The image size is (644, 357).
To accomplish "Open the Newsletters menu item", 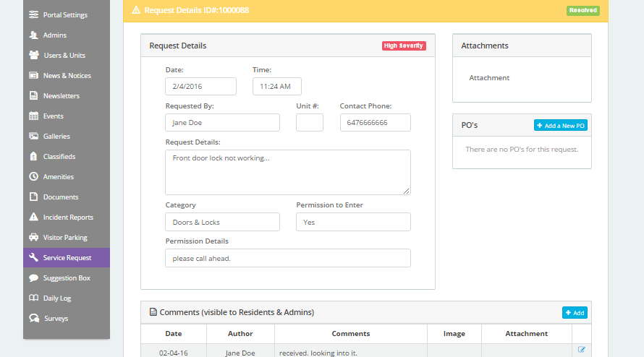I will [61, 96].
